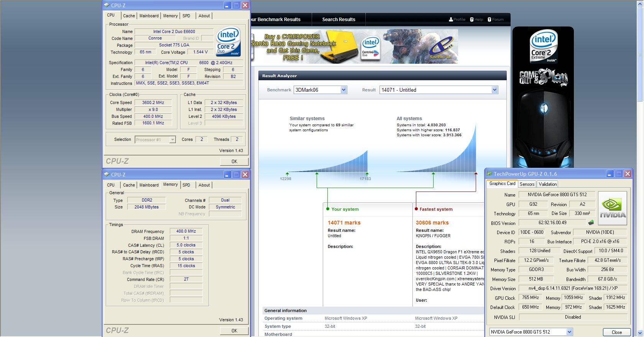Switch to SPD tab in top CPU-Z
The image size is (644, 337).
pyautogui.click(x=186, y=16)
